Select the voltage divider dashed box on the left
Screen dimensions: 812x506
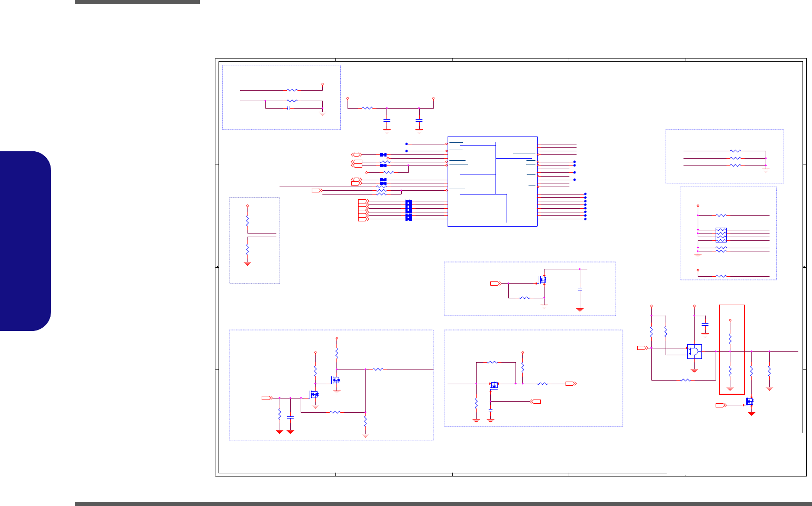[254, 240]
